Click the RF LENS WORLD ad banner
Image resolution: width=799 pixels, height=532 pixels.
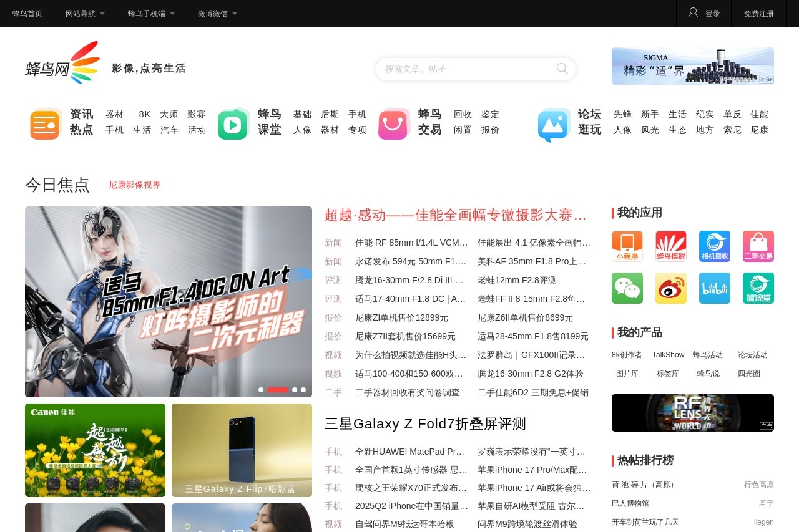click(693, 413)
